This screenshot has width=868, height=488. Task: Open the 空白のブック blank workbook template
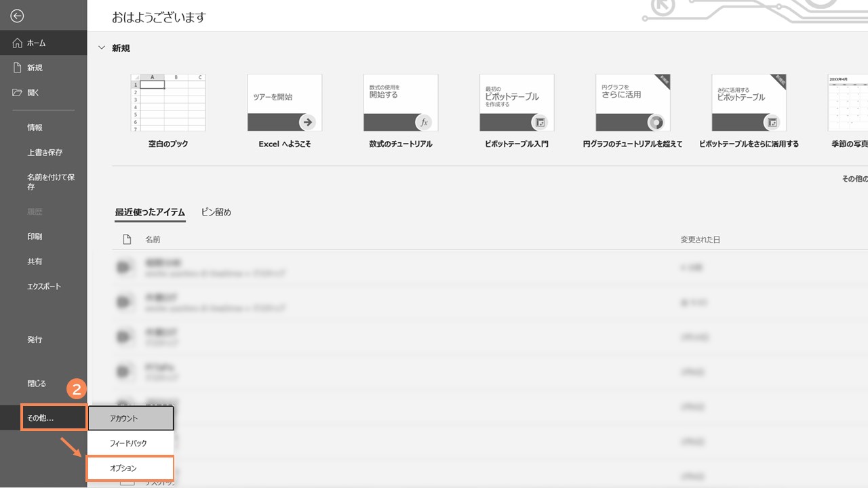coord(168,103)
